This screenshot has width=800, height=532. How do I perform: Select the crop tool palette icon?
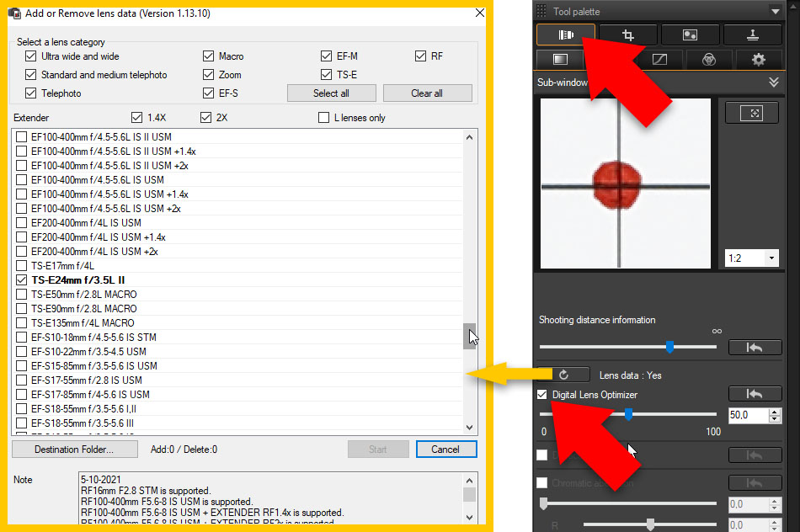628,35
